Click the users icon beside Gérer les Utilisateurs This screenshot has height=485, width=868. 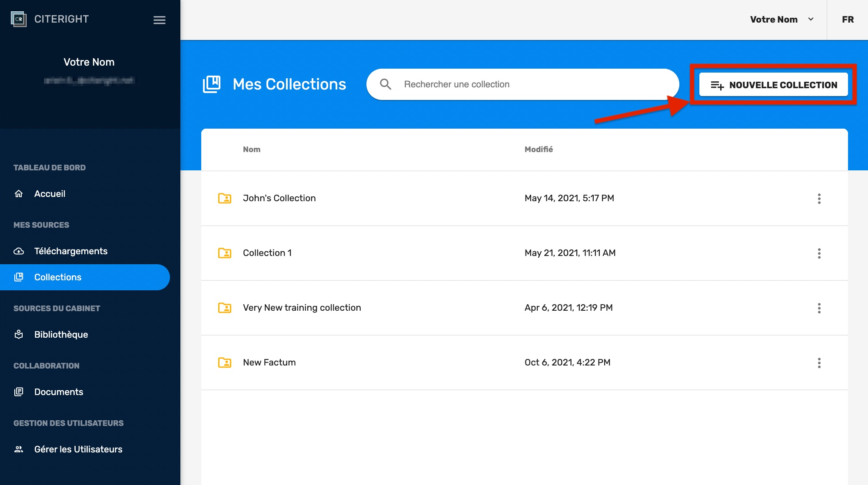coord(19,449)
